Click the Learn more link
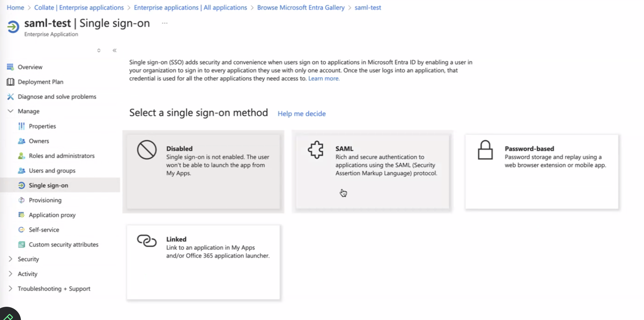The width and height of the screenshot is (644, 320). [x=324, y=78]
